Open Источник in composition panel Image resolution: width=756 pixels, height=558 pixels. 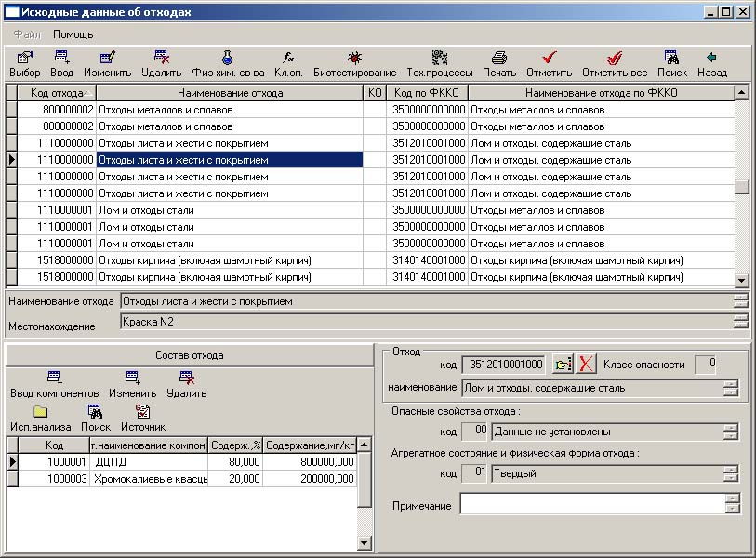pos(142,418)
